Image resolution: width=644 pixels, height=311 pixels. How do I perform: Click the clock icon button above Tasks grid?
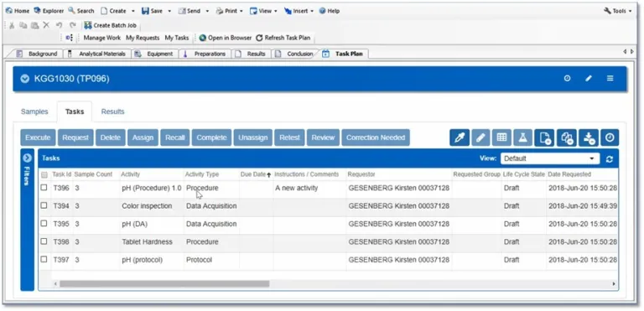point(610,137)
